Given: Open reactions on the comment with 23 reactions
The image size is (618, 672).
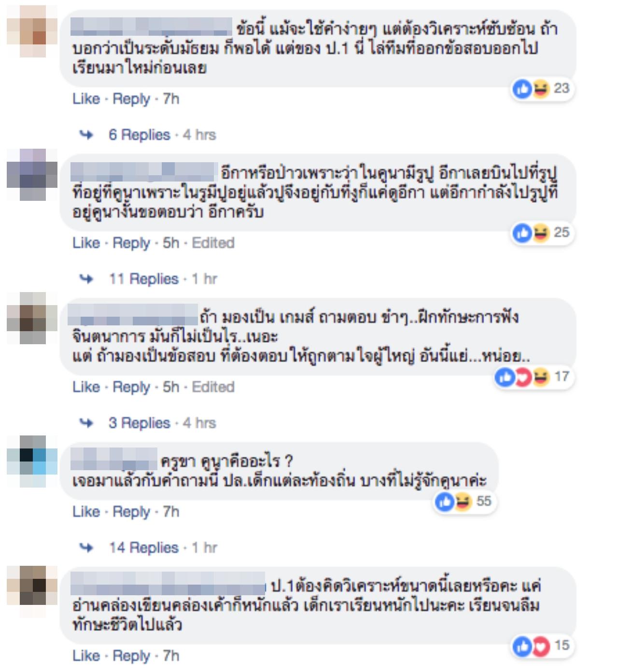Looking at the screenshot, I should point(543,89).
